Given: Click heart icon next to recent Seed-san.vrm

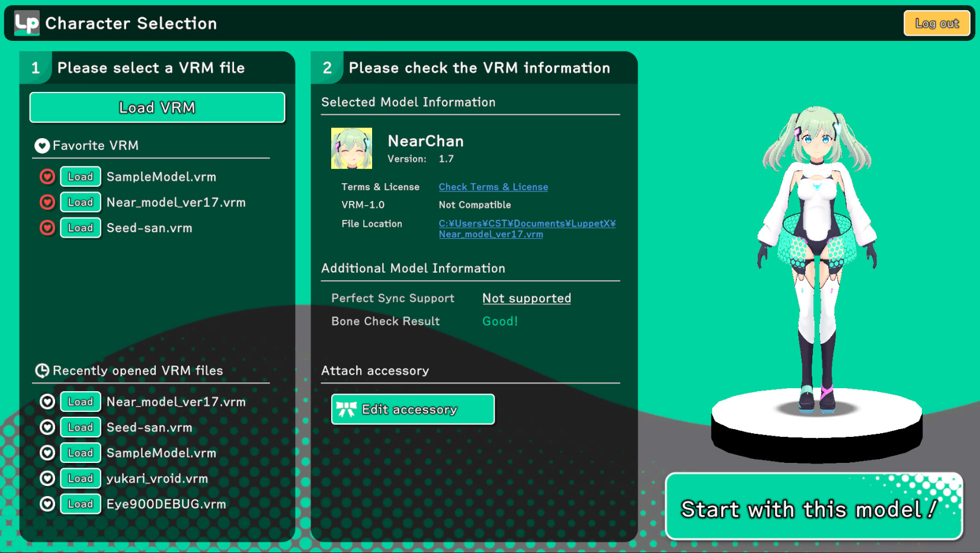Looking at the screenshot, I should pos(47,427).
